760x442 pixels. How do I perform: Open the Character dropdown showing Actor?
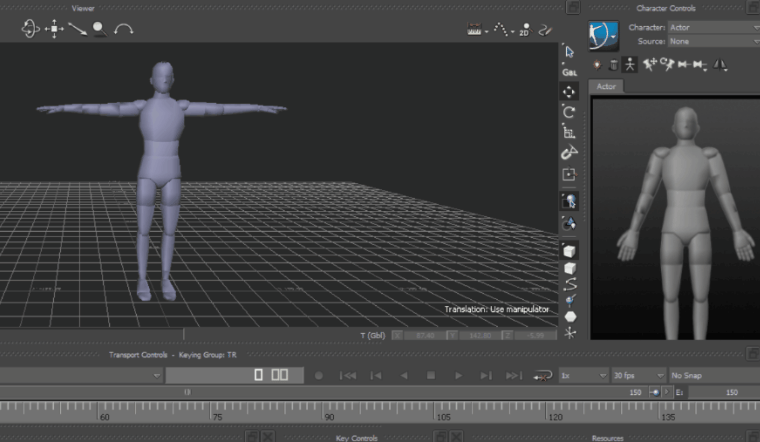[x=713, y=28]
